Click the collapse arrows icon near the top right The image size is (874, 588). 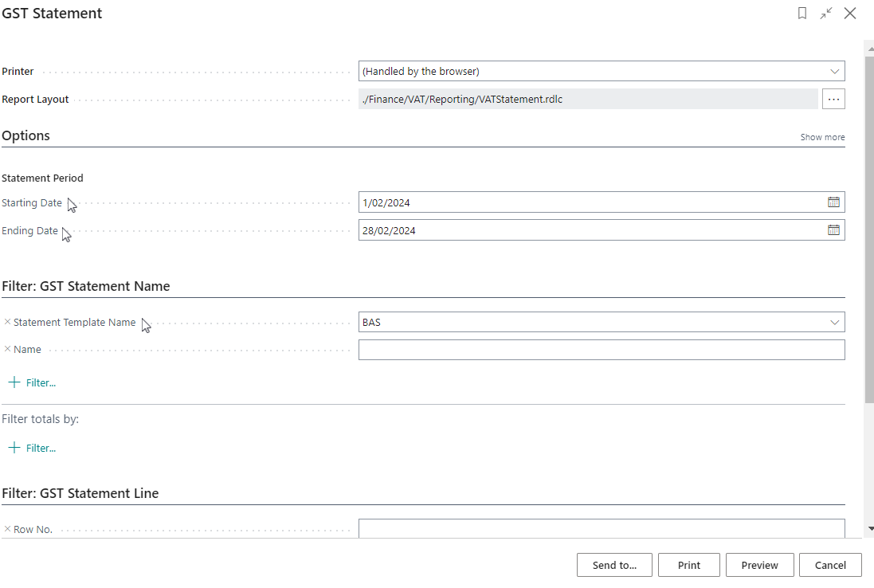[x=826, y=14]
